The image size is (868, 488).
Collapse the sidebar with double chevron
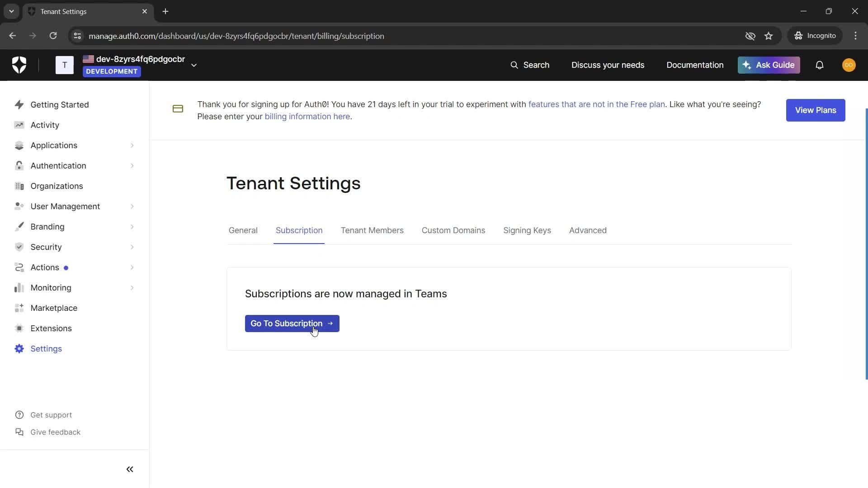[x=130, y=469]
